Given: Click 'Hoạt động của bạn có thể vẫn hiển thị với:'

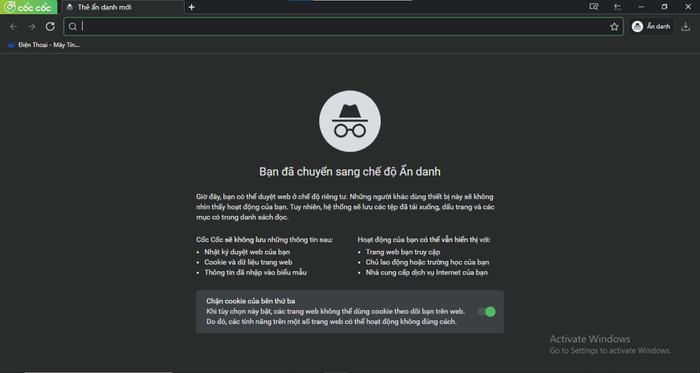Looking at the screenshot, I should click(424, 240).
